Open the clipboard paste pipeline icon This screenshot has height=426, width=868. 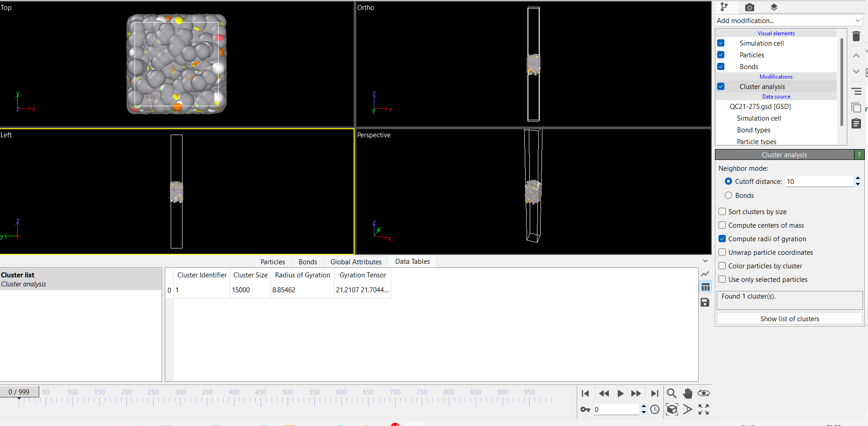856,123
